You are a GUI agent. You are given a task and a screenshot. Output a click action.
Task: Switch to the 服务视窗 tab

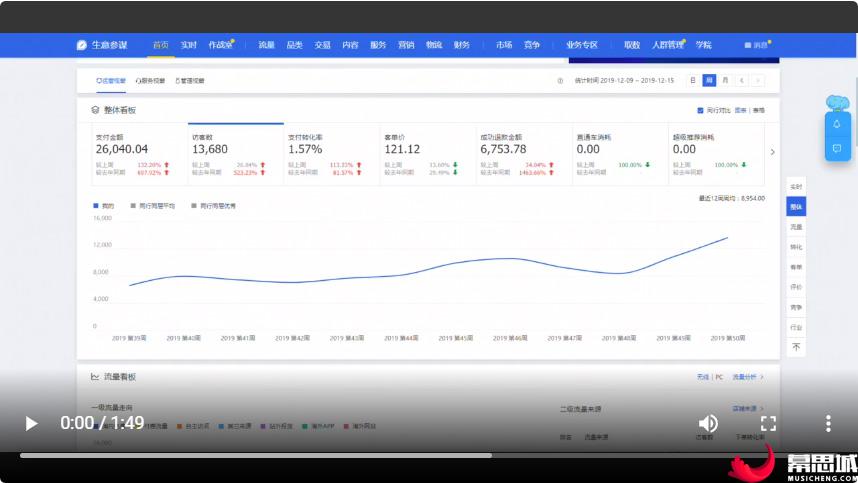pos(150,80)
